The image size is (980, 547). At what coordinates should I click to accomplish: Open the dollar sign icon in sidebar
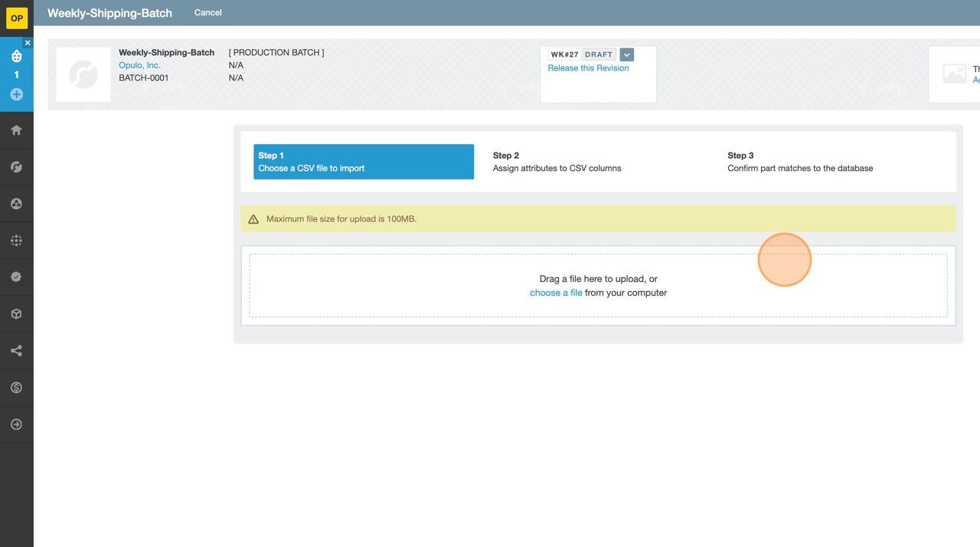(16, 388)
